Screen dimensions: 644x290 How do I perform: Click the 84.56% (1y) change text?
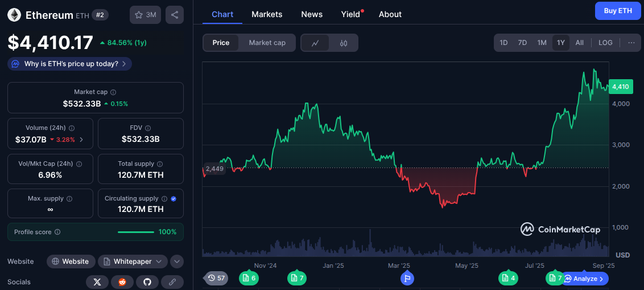tap(126, 42)
